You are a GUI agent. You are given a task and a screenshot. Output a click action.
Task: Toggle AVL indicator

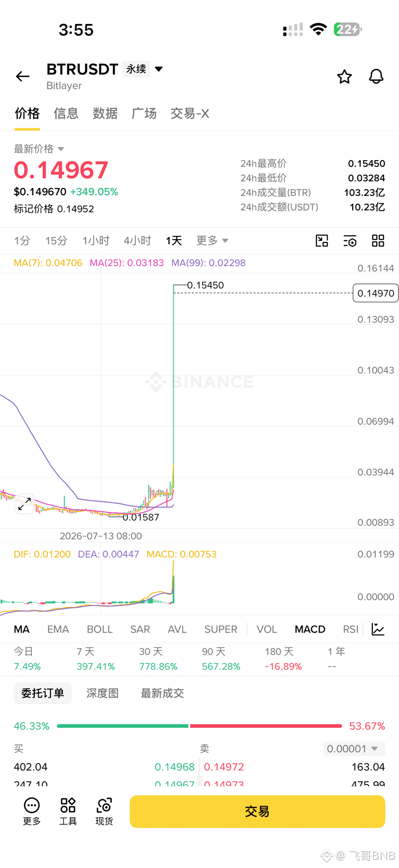177,629
